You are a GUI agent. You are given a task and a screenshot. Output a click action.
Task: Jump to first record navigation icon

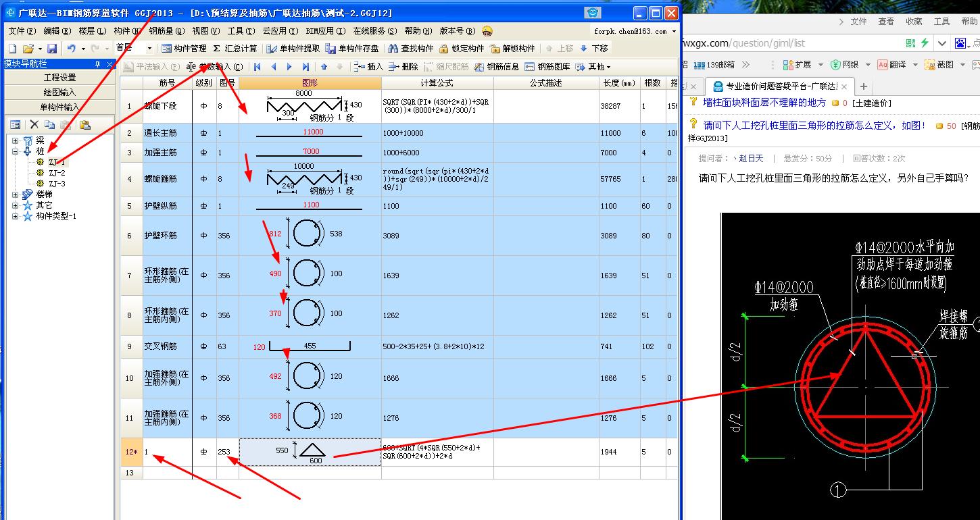click(x=257, y=67)
